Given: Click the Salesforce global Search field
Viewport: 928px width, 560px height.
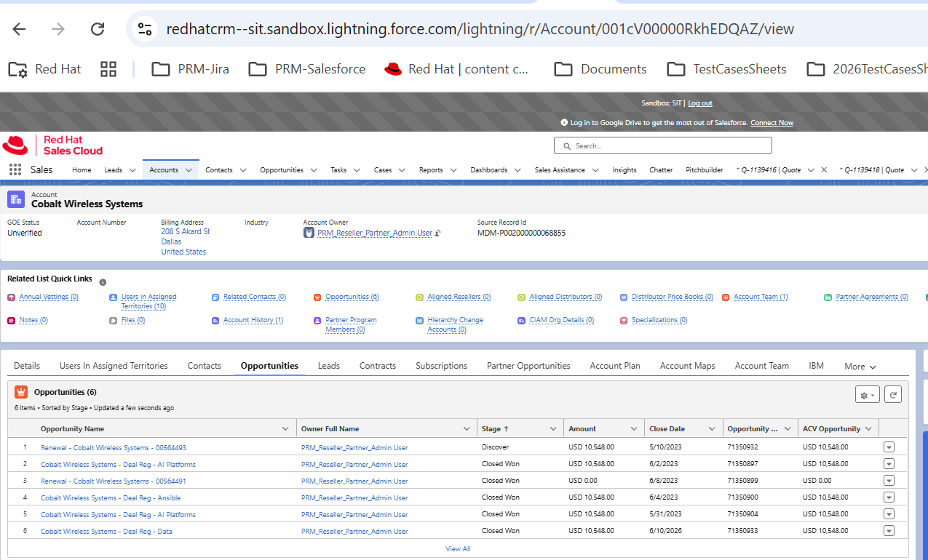Looking at the screenshot, I should click(x=663, y=145).
